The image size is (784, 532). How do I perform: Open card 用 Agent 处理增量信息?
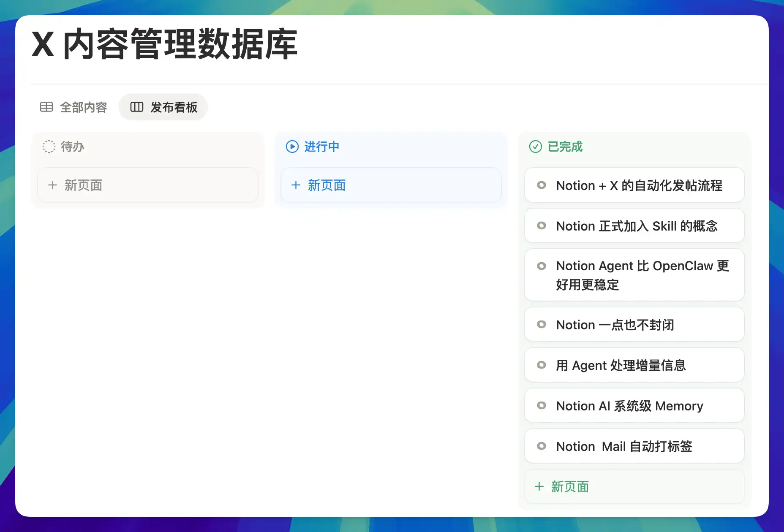click(x=620, y=365)
